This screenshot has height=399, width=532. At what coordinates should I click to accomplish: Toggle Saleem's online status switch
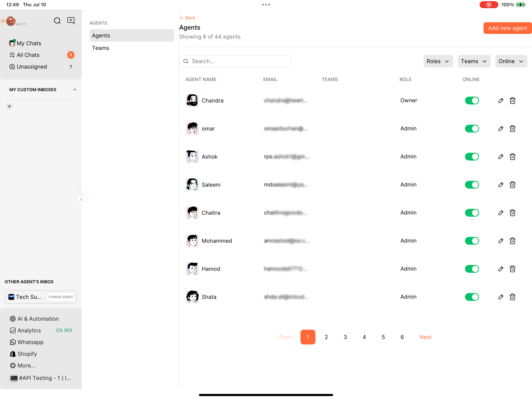[472, 184]
